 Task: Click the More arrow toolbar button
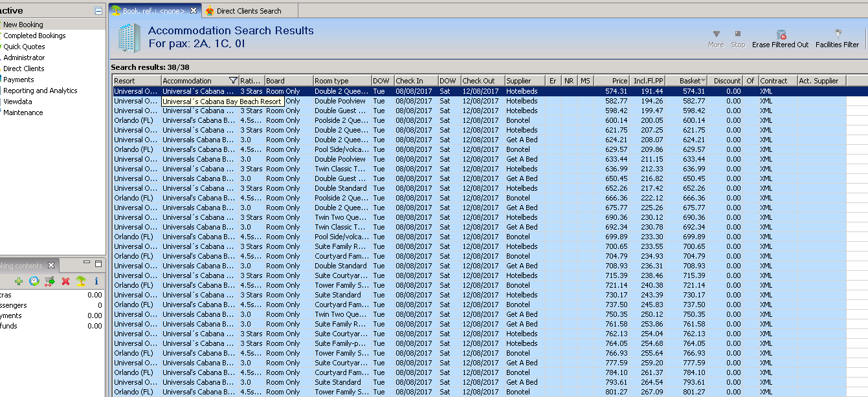pyautogui.click(x=716, y=39)
